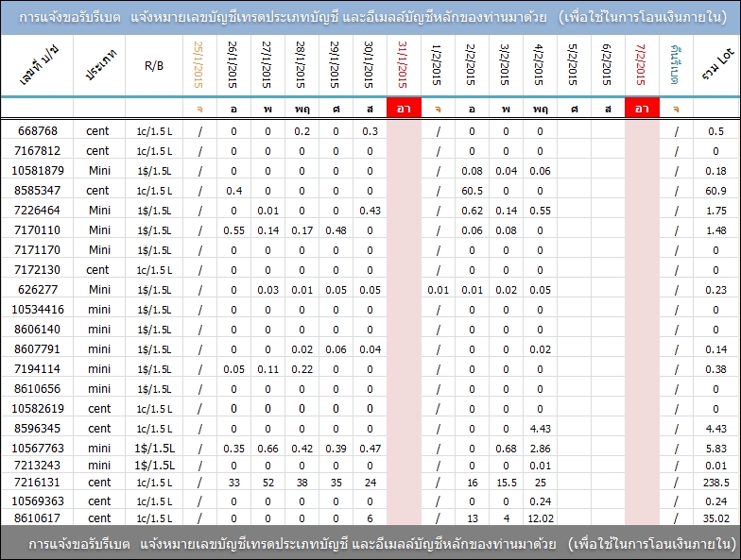Click the bottom grey Thai footer banner
This screenshot has width=741, height=560.
(x=370, y=543)
